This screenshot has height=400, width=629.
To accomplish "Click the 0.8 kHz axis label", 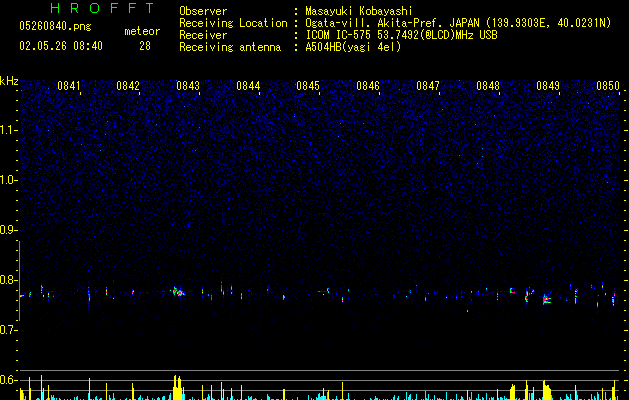I will (x=8, y=280).
